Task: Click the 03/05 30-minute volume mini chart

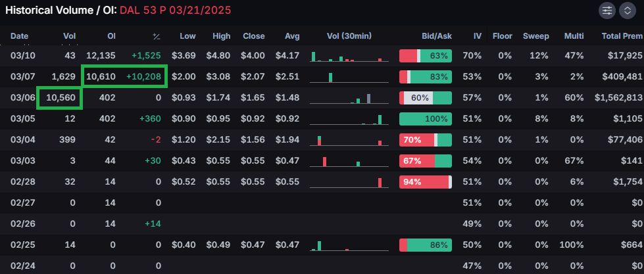Action: pos(349,120)
